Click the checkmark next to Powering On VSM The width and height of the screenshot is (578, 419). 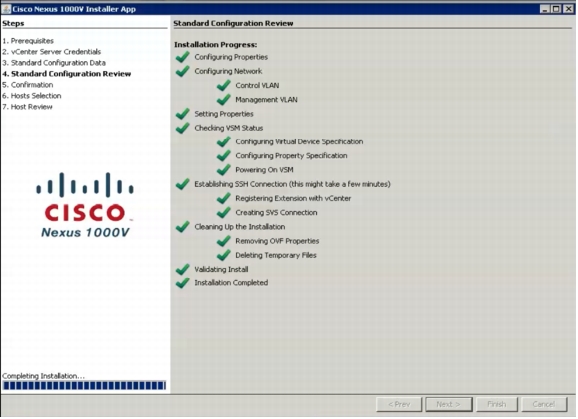223,170
